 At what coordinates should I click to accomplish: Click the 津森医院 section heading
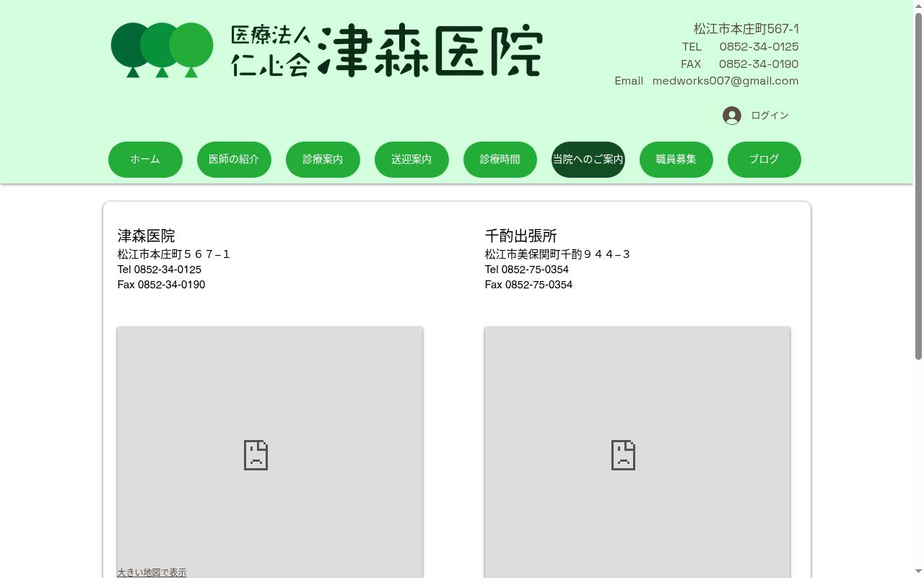146,236
